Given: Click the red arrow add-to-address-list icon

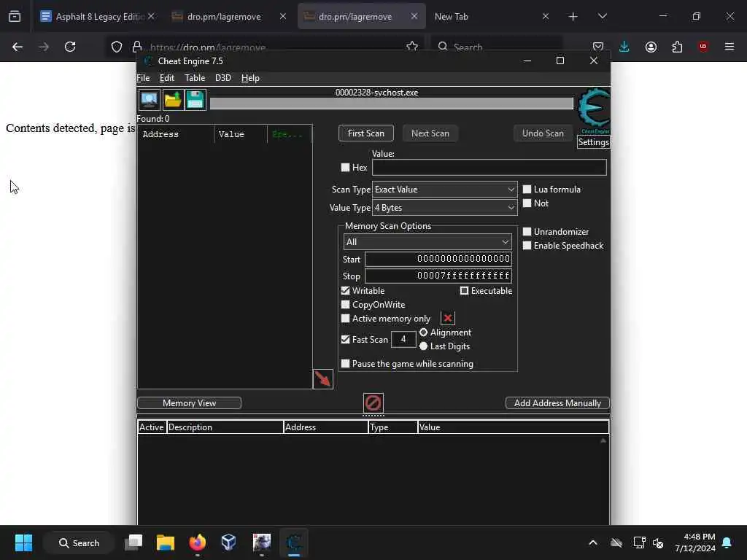Looking at the screenshot, I should (322, 379).
